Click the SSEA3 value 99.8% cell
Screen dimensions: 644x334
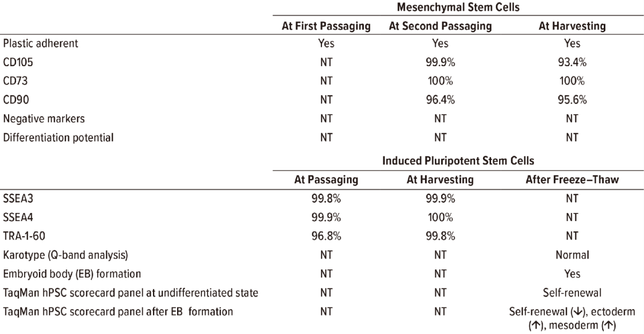coord(326,198)
